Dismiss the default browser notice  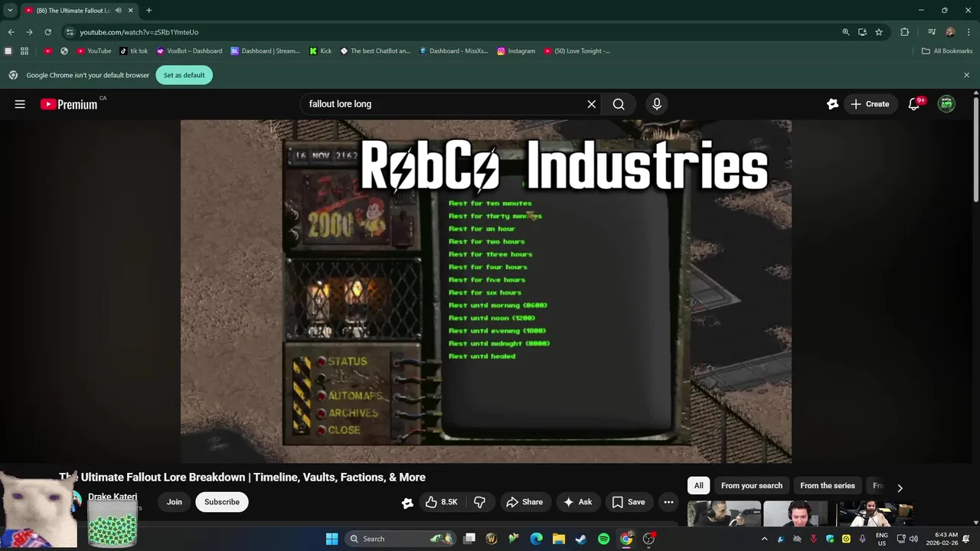[x=966, y=75]
